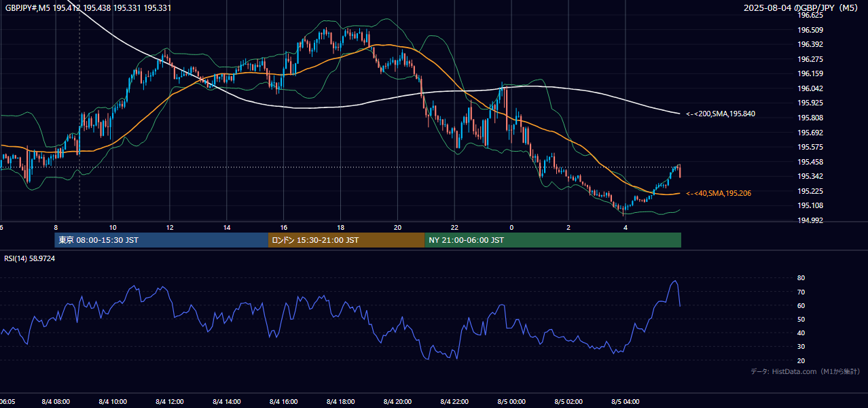Click the ロンドン 15:30-21:00 JST session bar
The width and height of the screenshot is (868, 408).
click(x=346, y=240)
